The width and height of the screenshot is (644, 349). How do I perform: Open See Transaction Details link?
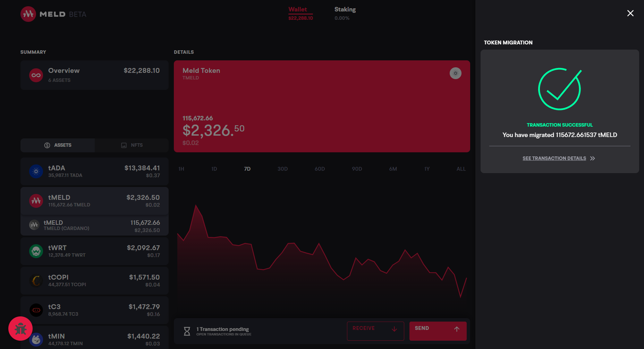coord(554,158)
